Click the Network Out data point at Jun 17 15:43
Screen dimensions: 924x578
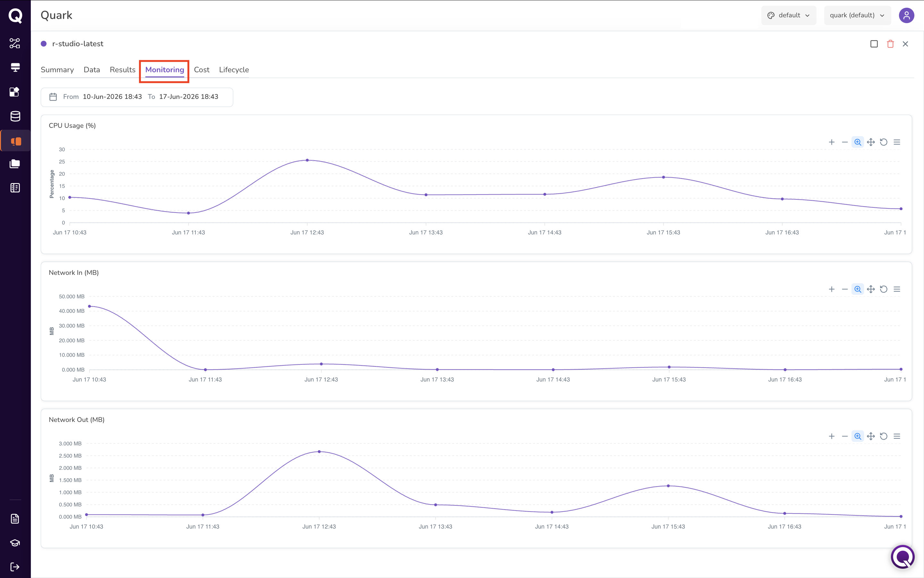click(x=668, y=486)
